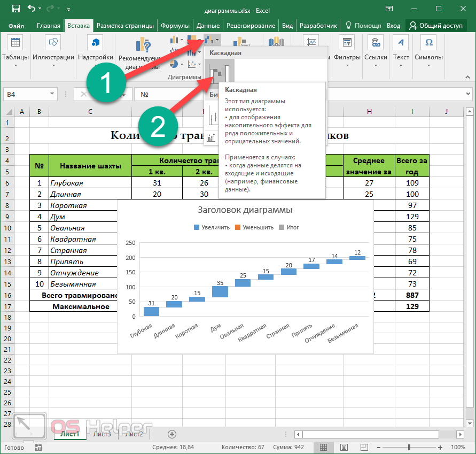The width and height of the screenshot is (476, 454).
Task: Click the Общий доступ share button
Action: (x=435, y=26)
